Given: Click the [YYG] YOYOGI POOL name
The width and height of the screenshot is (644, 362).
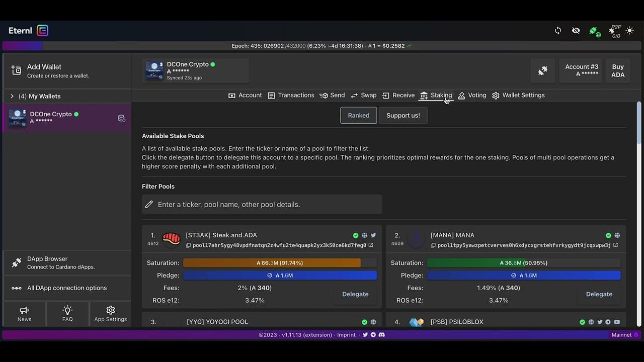Looking at the screenshot, I should click(x=217, y=322).
